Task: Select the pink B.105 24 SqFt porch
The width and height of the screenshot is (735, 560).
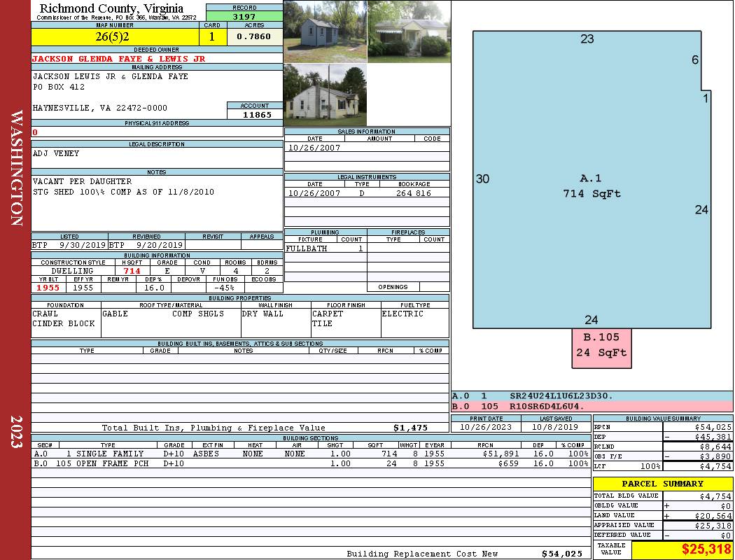Action: pyautogui.click(x=601, y=346)
